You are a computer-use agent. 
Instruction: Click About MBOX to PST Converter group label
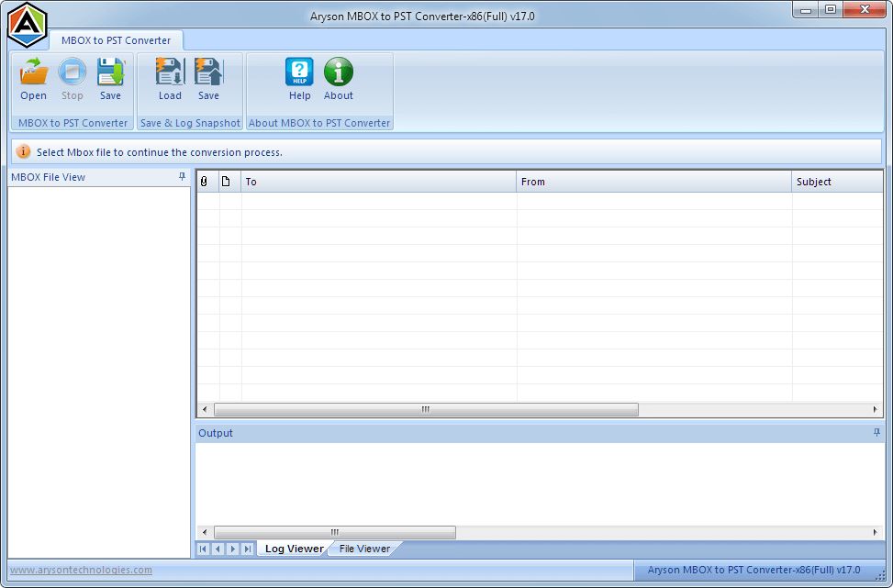coord(319,123)
